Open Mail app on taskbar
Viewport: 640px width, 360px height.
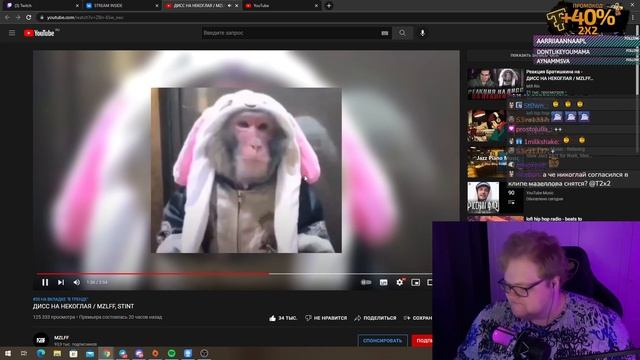point(90,353)
